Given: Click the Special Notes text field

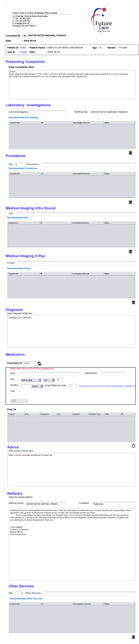Looking at the screenshot, I should 113,374.
